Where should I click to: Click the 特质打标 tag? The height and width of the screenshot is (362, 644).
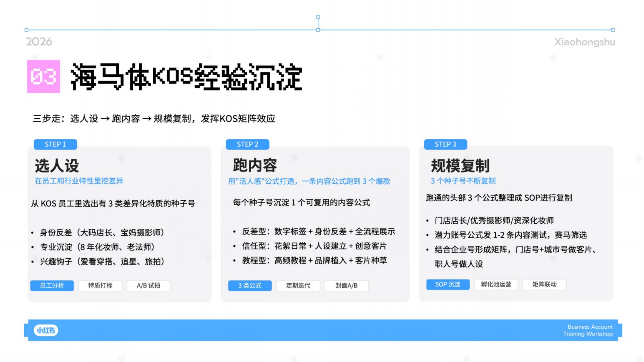[100, 286]
